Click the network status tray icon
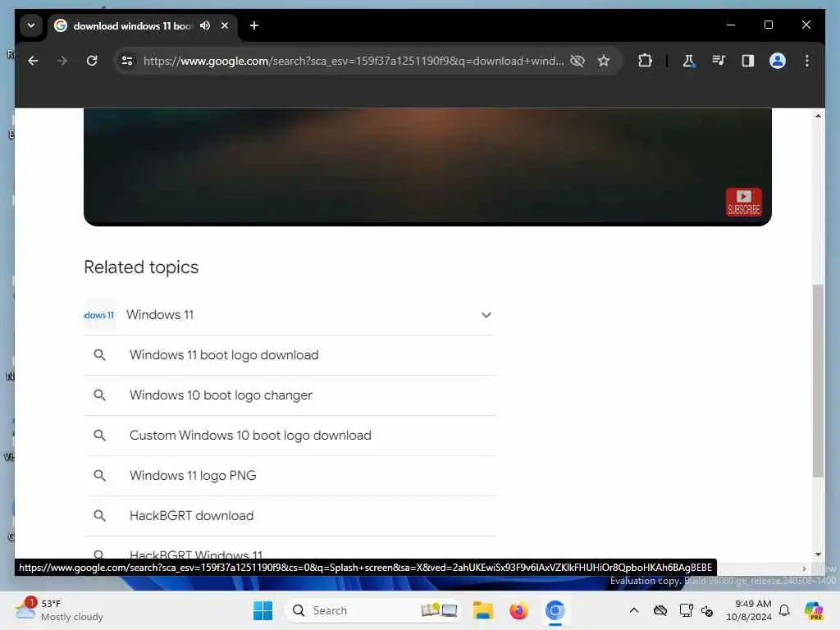Viewport: 840px width, 630px height. (x=686, y=610)
